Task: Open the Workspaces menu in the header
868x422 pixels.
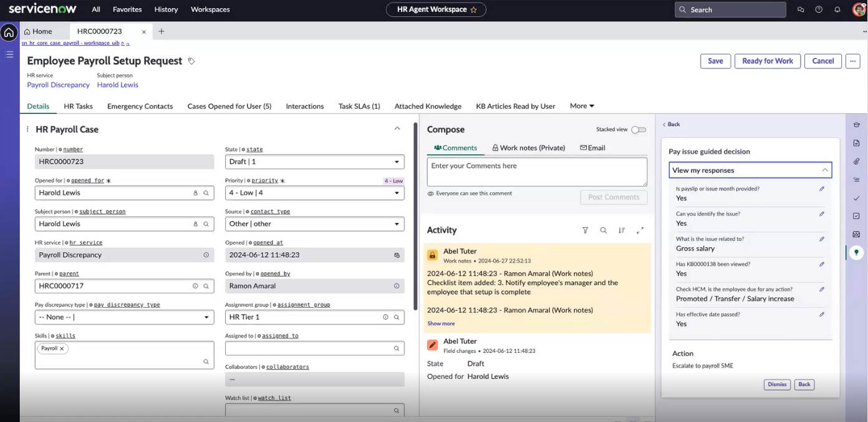Action: pyautogui.click(x=210, y=9)
